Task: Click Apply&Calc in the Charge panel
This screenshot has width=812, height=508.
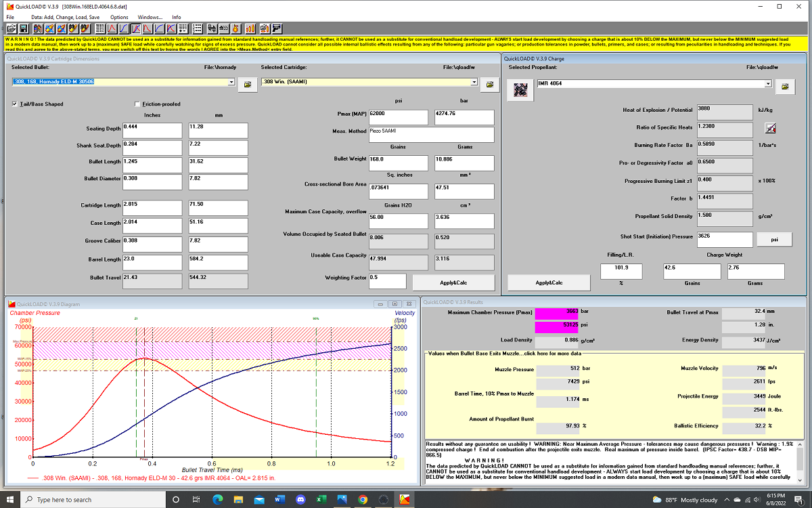Action: click(x=549, y=282)
